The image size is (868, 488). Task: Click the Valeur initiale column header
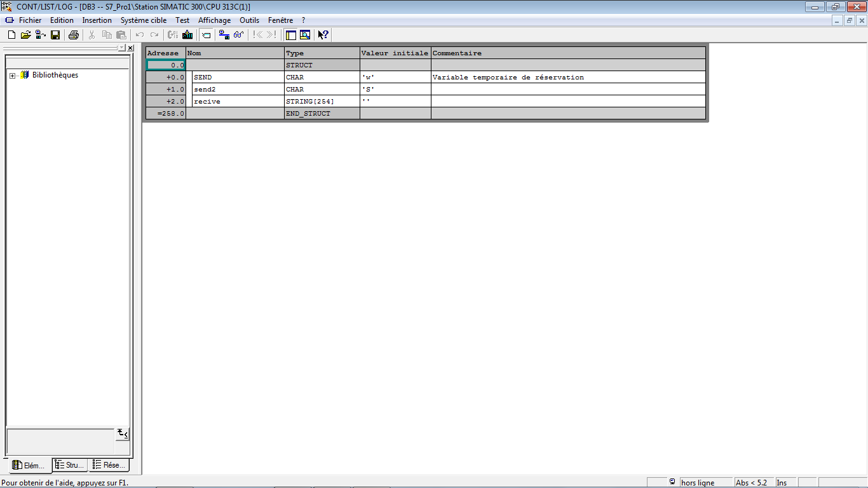click(x=395, y=53)
